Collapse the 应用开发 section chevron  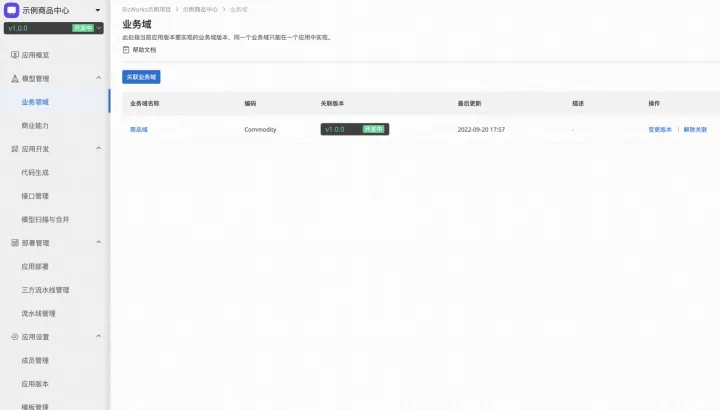[x=99, y=148]
